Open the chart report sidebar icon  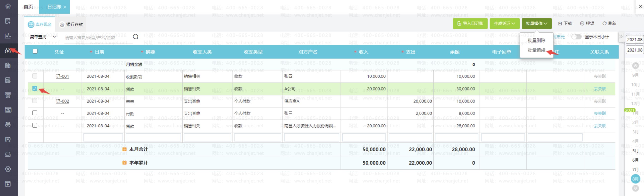coord(8,80)
